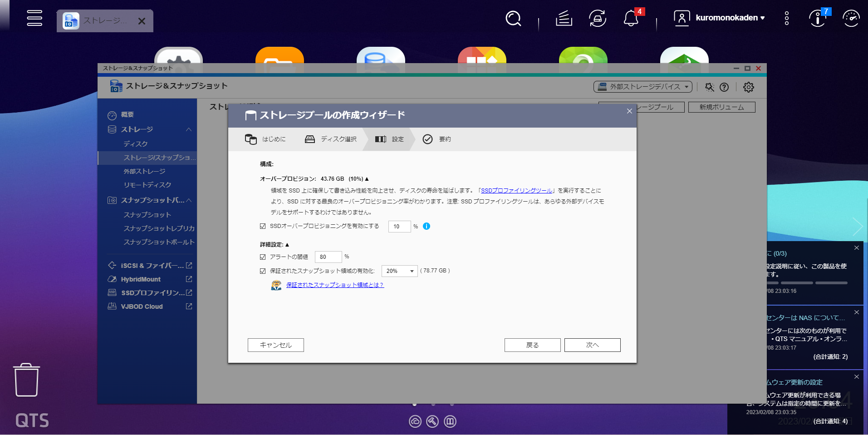Image resolution: width=868 pixels, height=435 pixels.
Task: Select スナップショットボールト in sidebar
Action: [x=159, y=242]
